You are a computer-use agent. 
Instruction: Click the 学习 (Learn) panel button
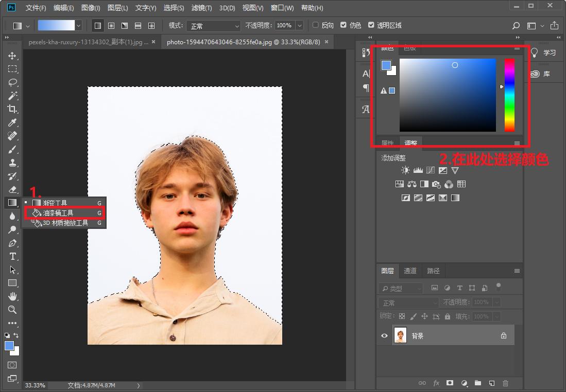(x=544, y=52)
